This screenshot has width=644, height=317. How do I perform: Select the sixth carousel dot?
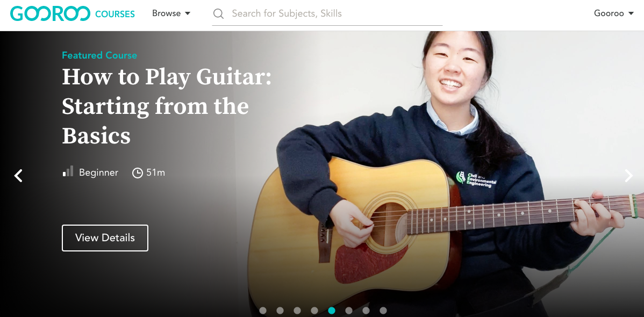click(x=349, y=311)
